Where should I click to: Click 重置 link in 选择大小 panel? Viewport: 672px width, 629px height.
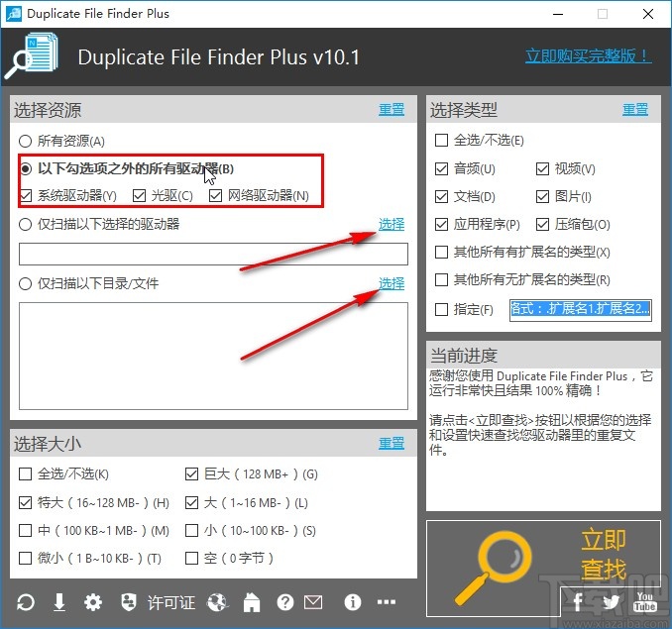(392, 443)
